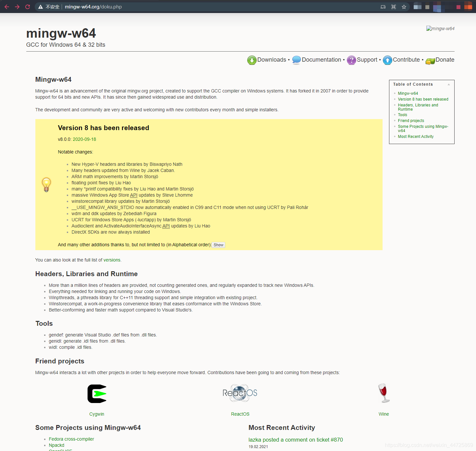Jump to Mingw-w64 in Table of Contents
The image size is (476, 451).
(408, 93)
